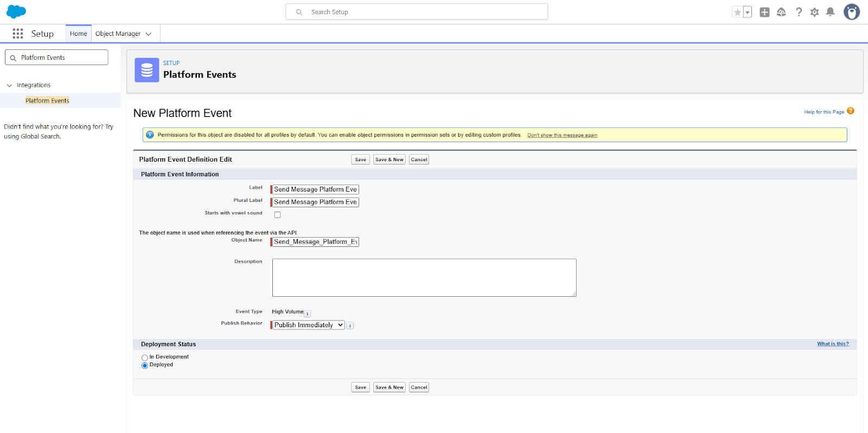Open the Global Actions plus icon
868x433 pixels.
coord(764,12)
